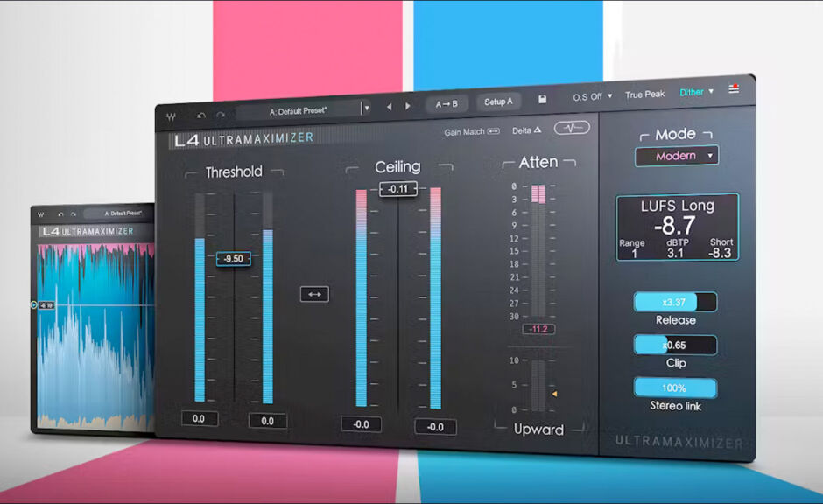Click the Gain Match arrows icon
The height and width of the screenshot is (504, 823).
point(492,132)
